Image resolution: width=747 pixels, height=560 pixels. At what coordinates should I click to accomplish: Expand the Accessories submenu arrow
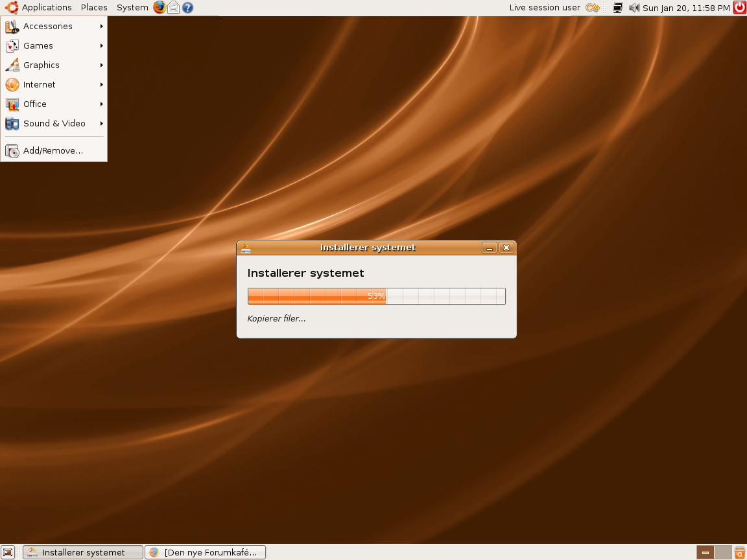coord(101,26)
